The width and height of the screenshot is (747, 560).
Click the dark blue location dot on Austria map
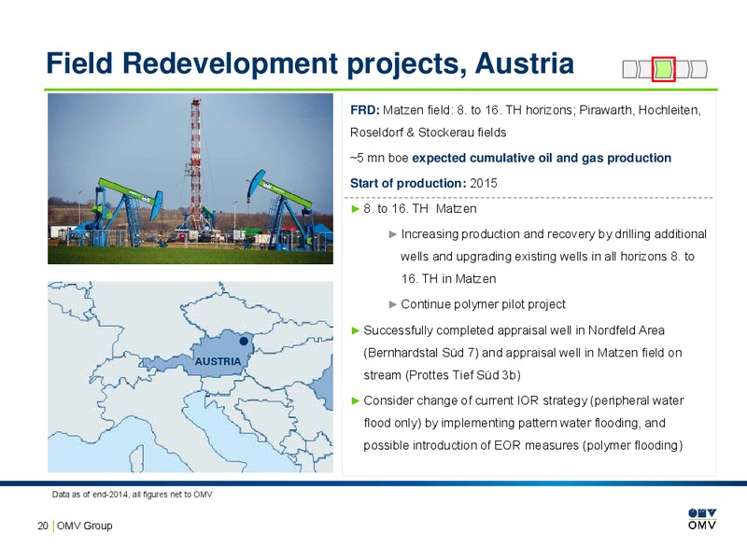pos(244,341)
